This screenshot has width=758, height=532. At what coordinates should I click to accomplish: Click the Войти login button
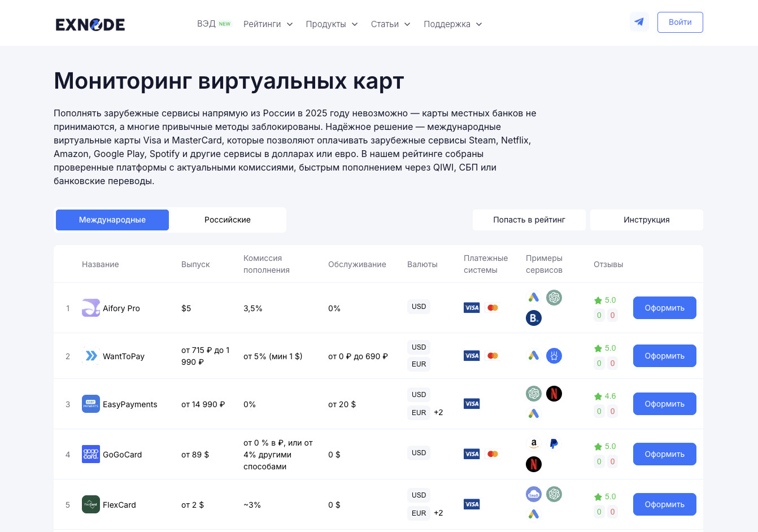pyautogui.click(x=680, y=22)
